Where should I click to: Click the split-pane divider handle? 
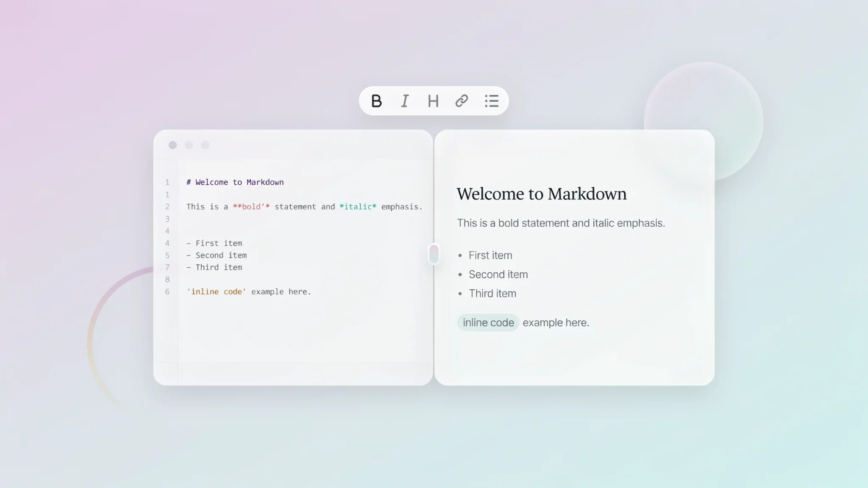coord(434,254)
